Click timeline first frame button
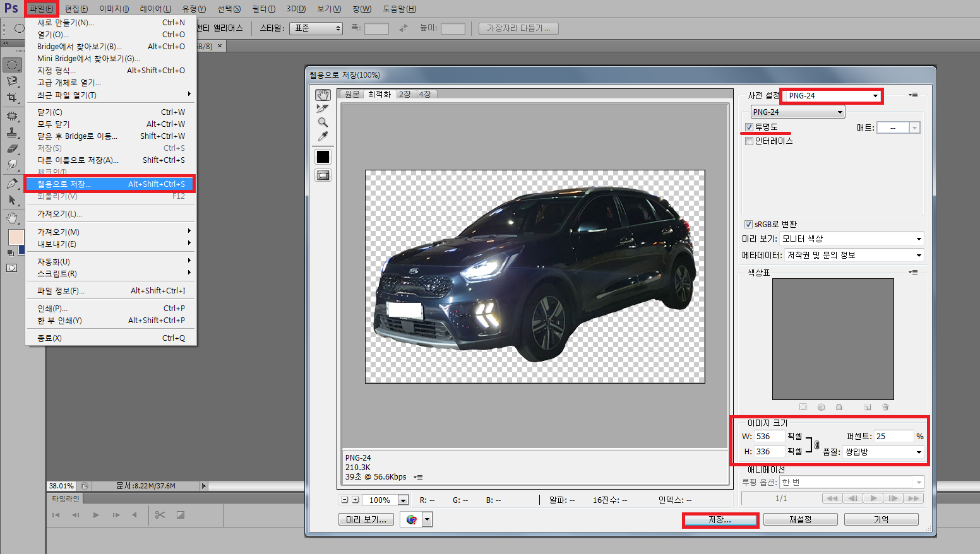Screen dimensions: 980x554 pos(56,515)
